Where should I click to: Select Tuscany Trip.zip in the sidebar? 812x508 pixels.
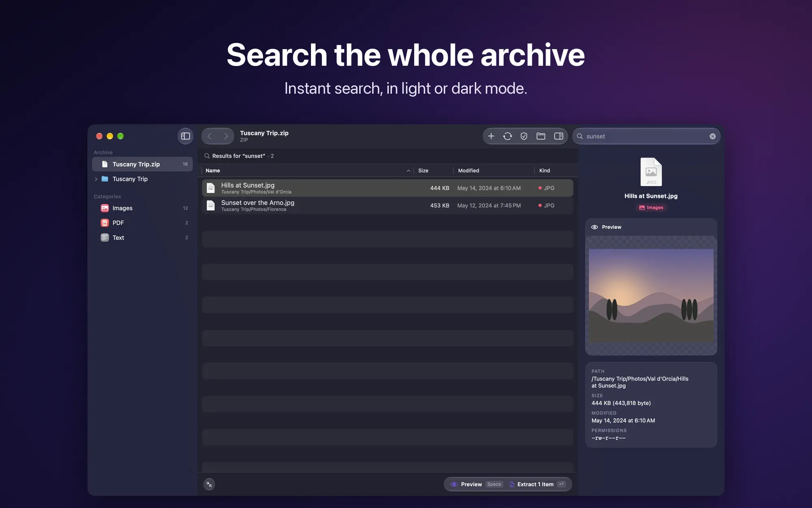click(142, 164)
